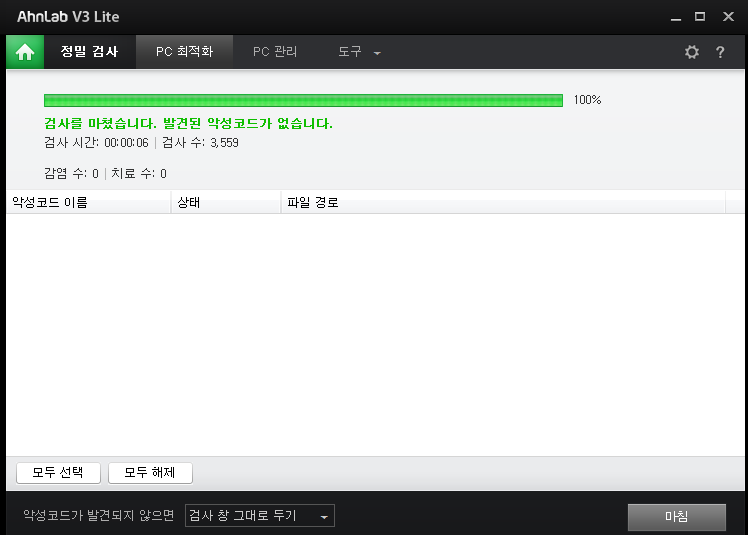748x535 pixels.
Task: Switch to the PC 최적화 tab
Action: 184,52
